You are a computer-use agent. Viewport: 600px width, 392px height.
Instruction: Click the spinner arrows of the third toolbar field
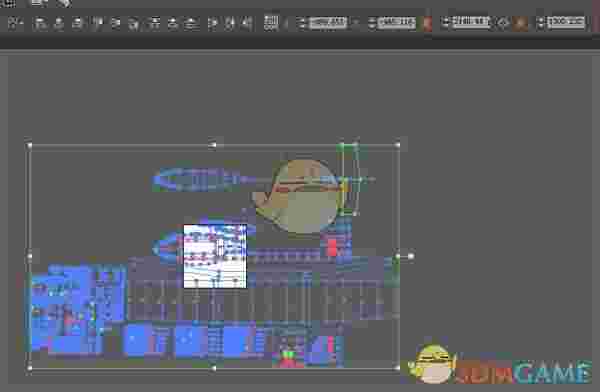click(445, 23)
